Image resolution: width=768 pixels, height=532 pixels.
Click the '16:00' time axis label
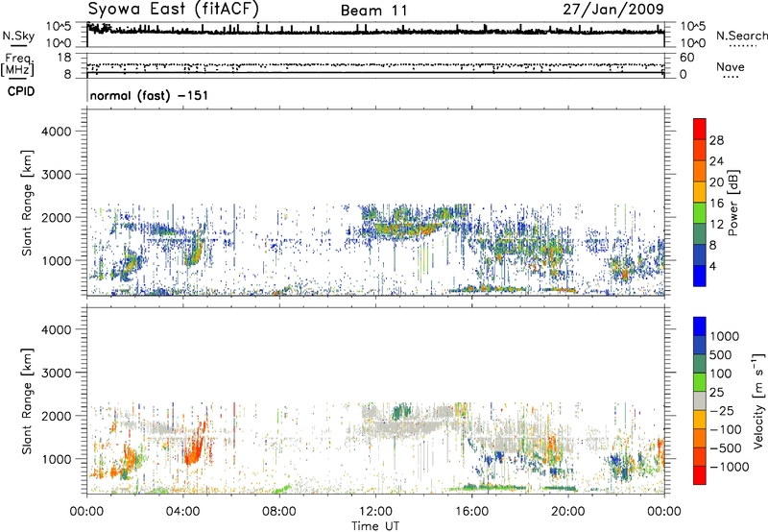(471, 512)
